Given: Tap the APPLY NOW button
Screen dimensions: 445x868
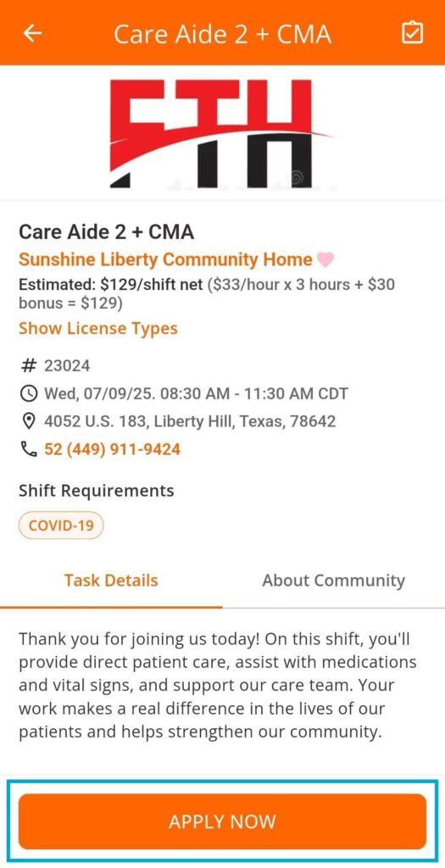Looking at the screenshot, I should 222,821.
